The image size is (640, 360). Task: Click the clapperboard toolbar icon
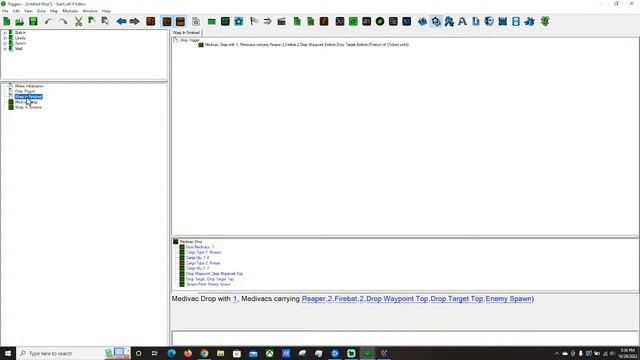tap(281, 21)
